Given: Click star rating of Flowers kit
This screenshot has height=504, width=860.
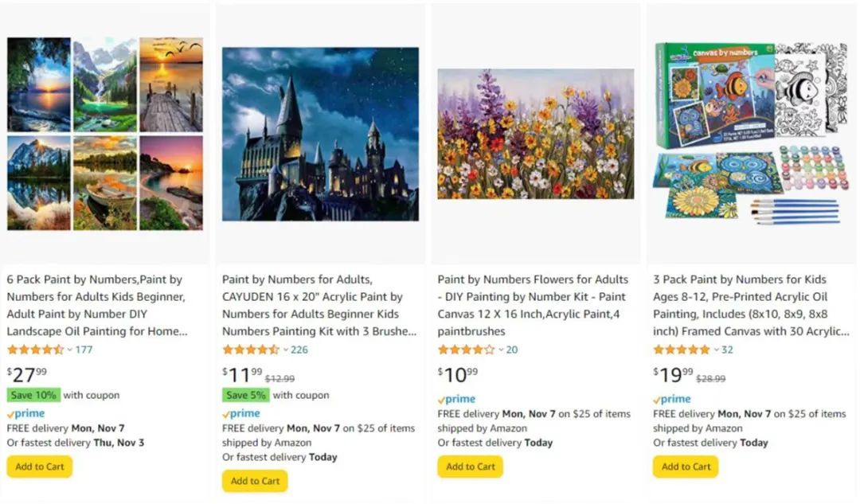Looking at the screenshot, I should (466, 350).
